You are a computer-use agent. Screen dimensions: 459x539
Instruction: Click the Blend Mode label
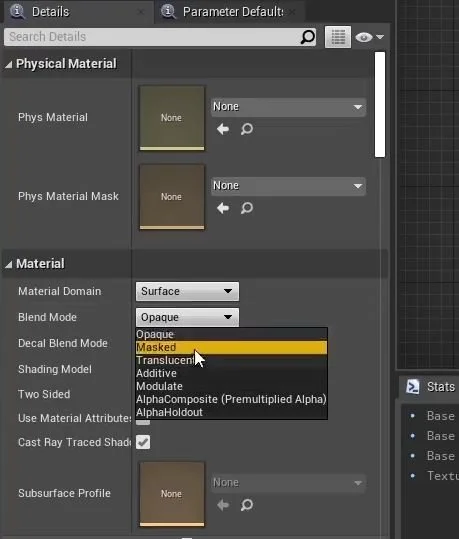coord(47,317)
